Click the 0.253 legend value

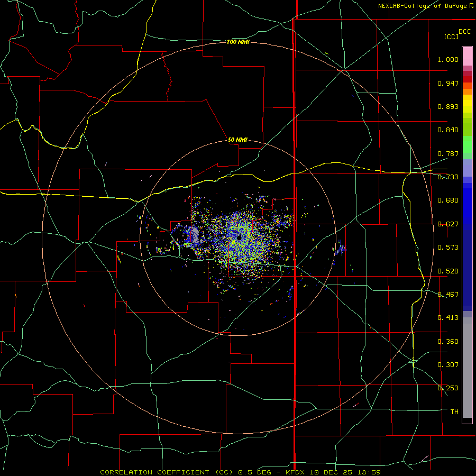(x=448, y=388)
